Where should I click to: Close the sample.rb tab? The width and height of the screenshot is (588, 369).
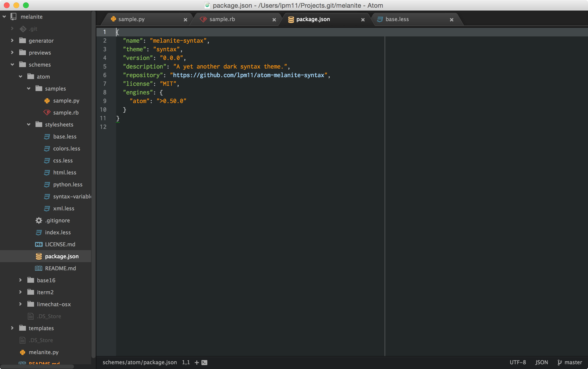(274, 20)
